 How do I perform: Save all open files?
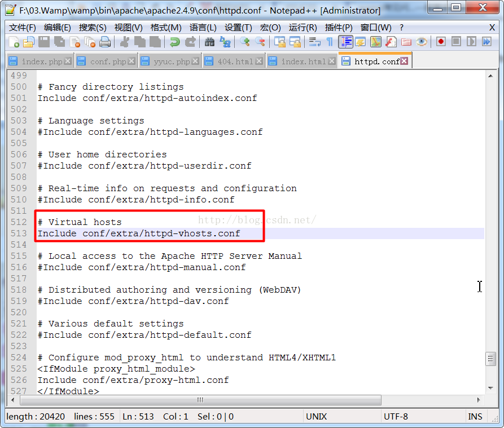point(59,42)
